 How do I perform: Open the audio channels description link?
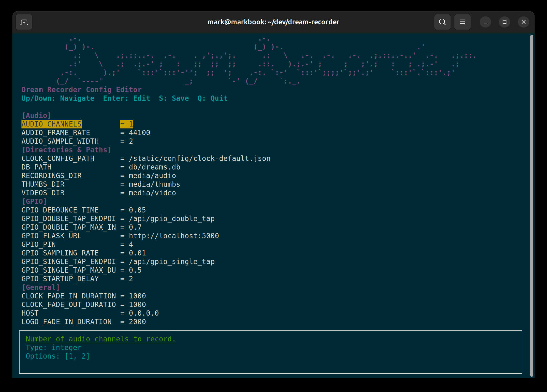click(x=100, y=339)
